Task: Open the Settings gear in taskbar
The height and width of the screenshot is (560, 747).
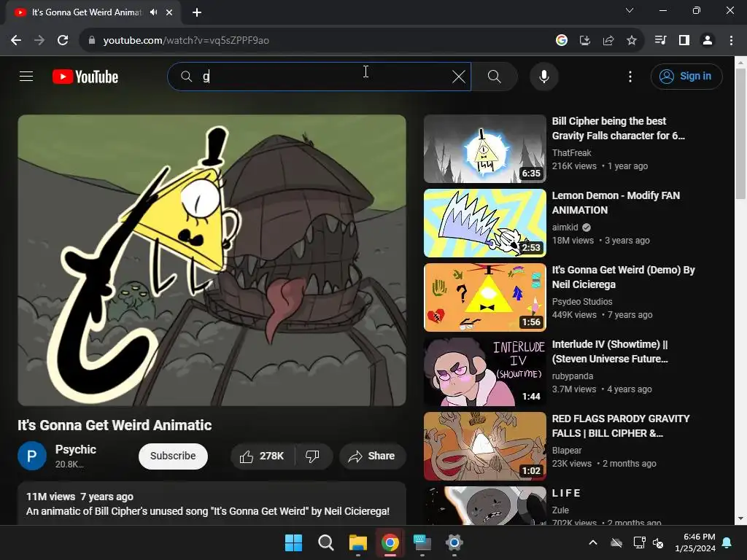Action: [x=454, y=542]
